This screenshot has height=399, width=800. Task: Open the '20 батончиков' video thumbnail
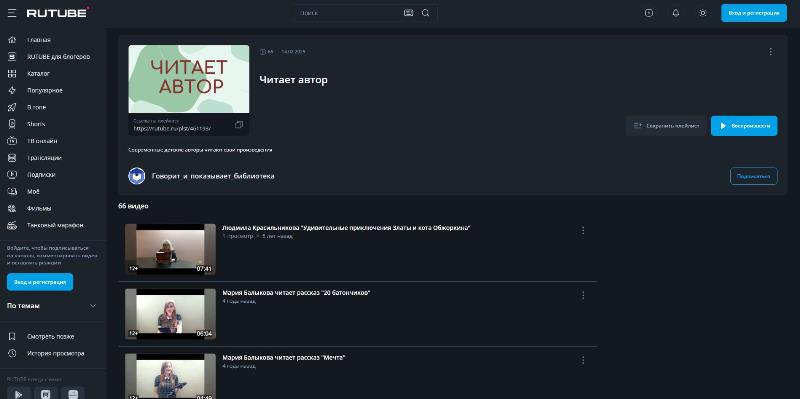coord(170,314)
